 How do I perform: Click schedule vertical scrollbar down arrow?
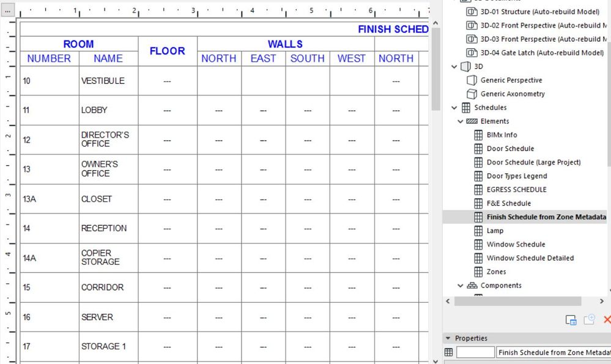point(435,361)
